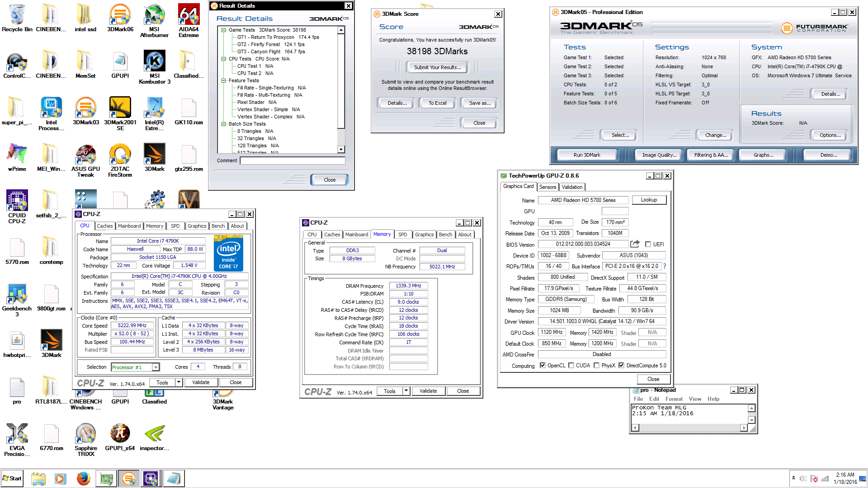
Task: Click the Lookup button in GPU-Z
Action: click(649, 200)
